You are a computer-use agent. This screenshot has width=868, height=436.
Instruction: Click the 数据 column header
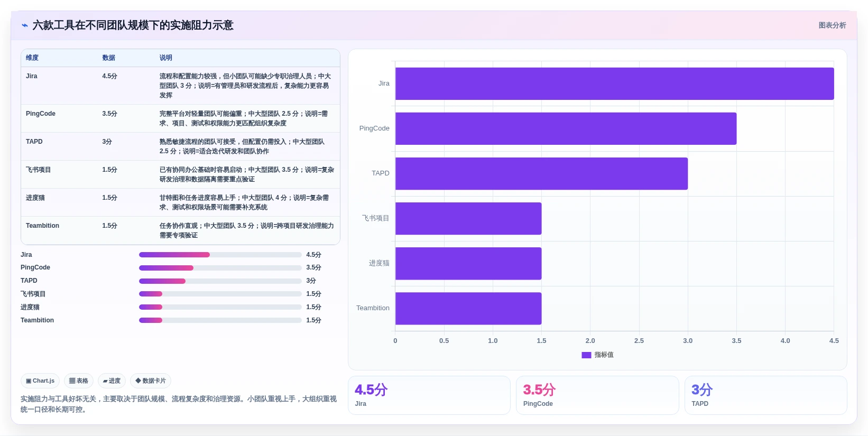109,58
